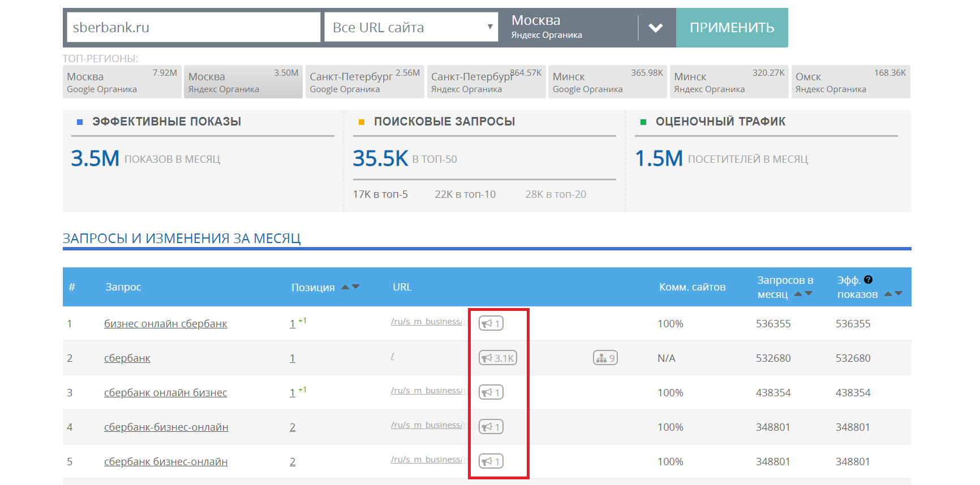Image resolution: width=980 pixels, height=485 pixels.
Task: Click the 'ОЦЕНОЧНЫЙ ТРАФИК' panel title
Action: click(720, 122)
